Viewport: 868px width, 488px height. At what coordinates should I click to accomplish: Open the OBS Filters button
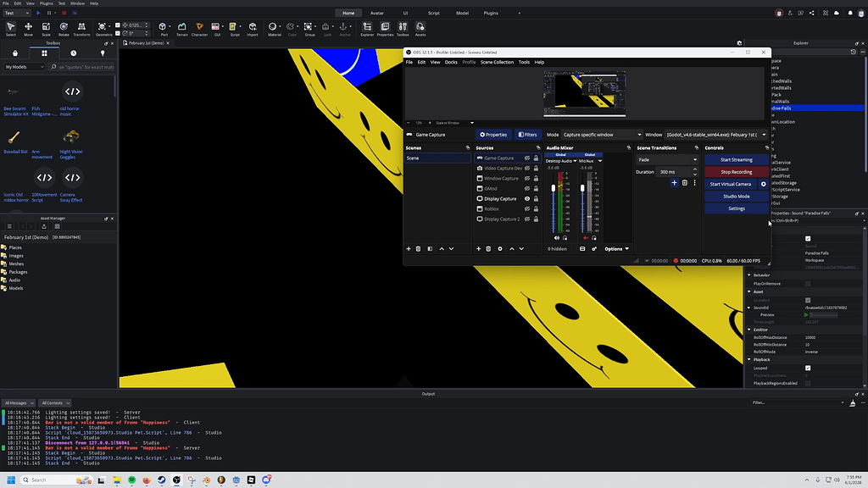[x=527, y=135]
